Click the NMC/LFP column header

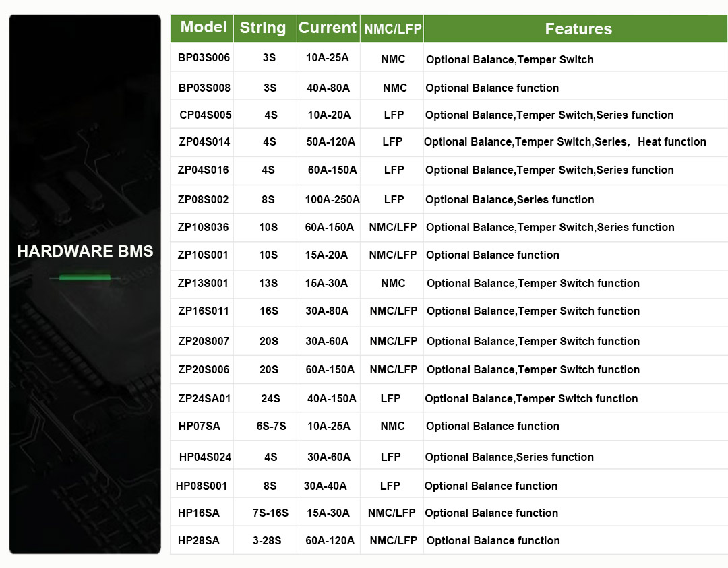click(x=393, y=29)
